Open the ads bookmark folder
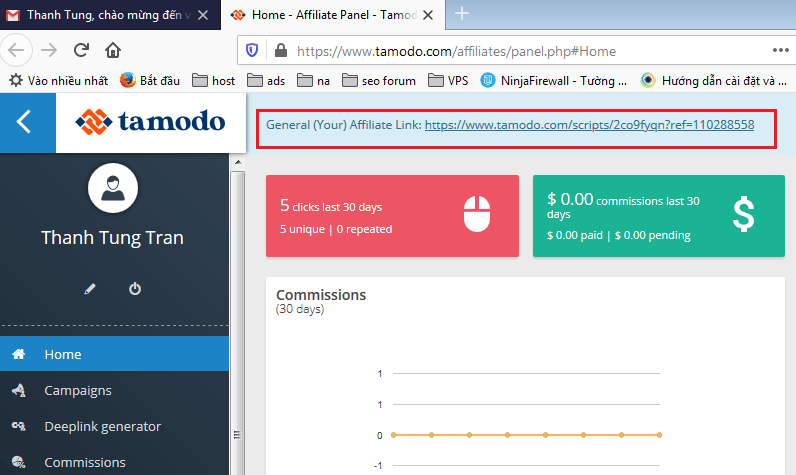This screenshot has width=796, height=475. pyautogui.click(x=266, y=81)
